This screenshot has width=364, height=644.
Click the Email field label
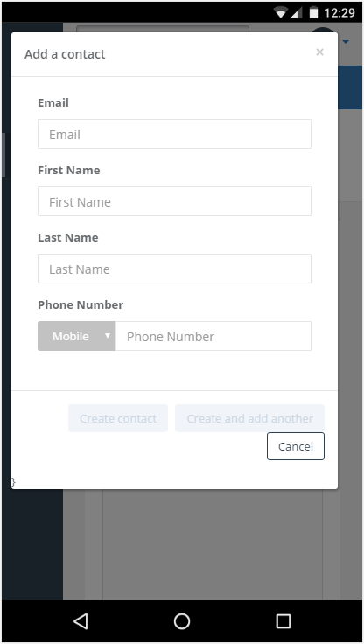pos(53,102)
